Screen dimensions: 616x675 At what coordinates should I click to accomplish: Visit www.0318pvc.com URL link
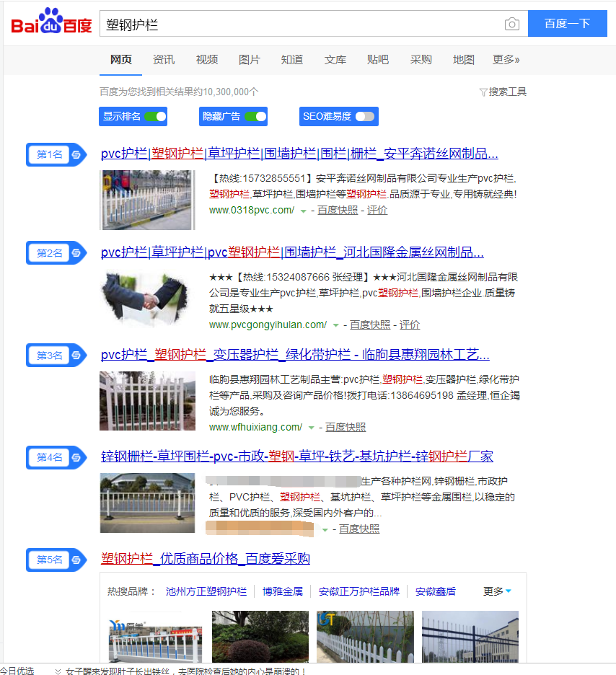point(252,210)
